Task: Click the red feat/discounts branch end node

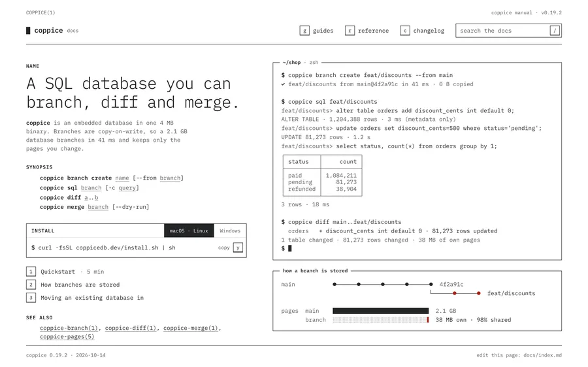Action: [478, 293]
